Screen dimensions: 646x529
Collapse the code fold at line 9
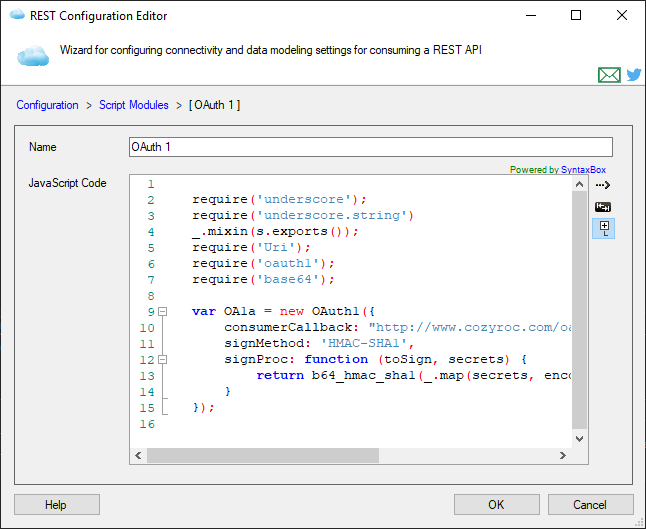tap(163, 312)
